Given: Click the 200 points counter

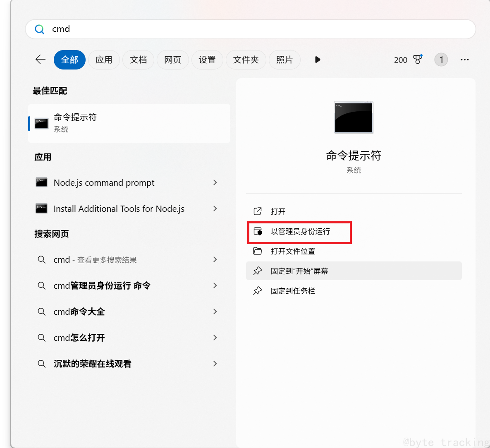Looking at the screenshot, I should point(401,60).
